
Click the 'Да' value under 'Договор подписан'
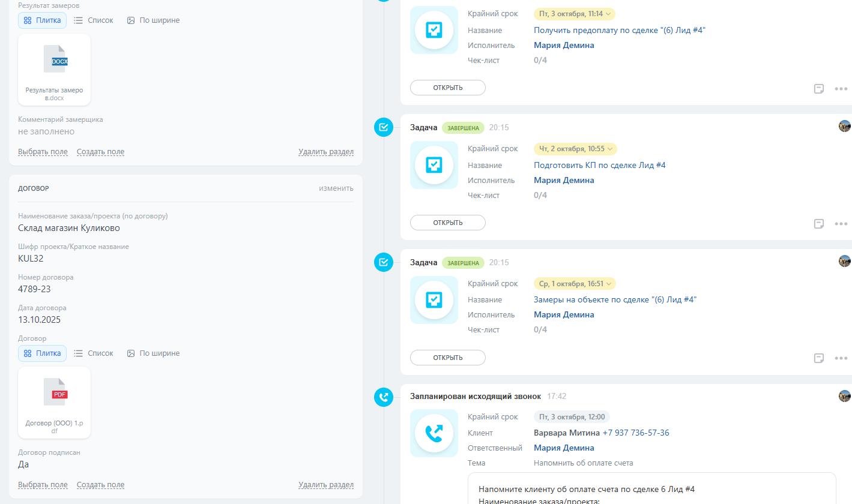click(x=23, y=464)
